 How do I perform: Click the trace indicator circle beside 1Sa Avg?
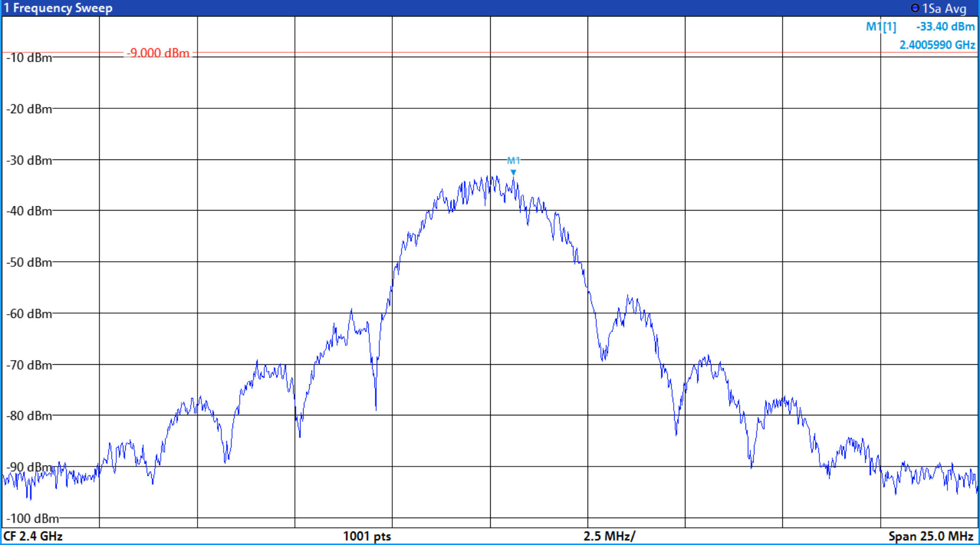tap(915, 8)
